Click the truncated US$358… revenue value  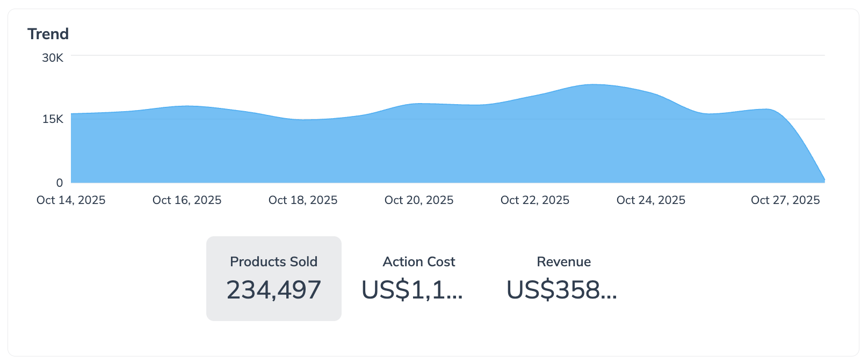[x=562, y=290]
